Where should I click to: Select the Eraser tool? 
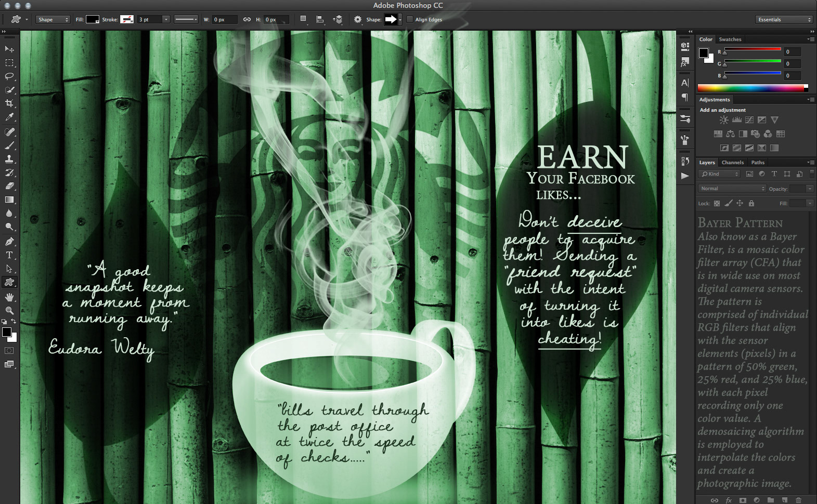pos(9,186)
